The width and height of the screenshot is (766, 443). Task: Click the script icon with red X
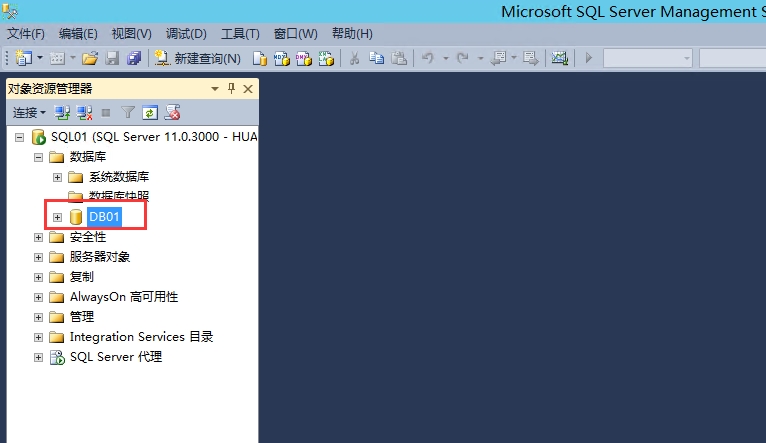pos(172,112)
